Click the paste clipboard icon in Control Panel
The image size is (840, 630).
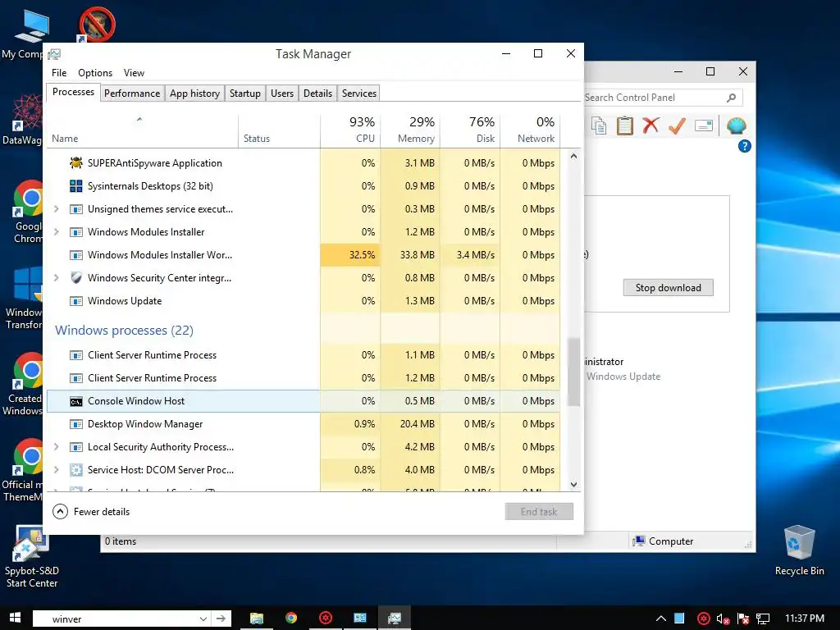tap(624, 126)
